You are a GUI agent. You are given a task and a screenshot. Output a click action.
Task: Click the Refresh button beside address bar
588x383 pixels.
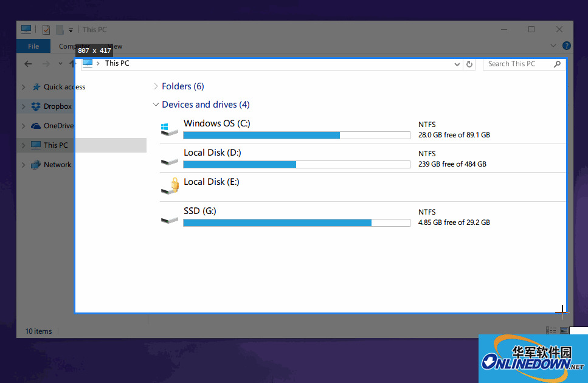coord(469,64)
